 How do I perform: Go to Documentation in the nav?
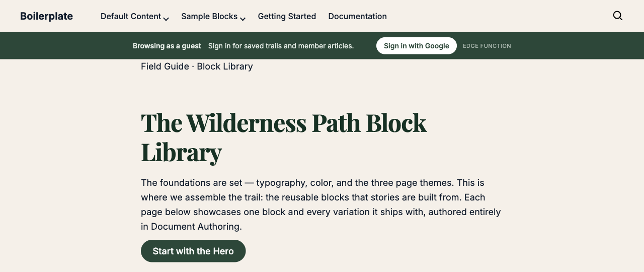[x=357, y=16]
